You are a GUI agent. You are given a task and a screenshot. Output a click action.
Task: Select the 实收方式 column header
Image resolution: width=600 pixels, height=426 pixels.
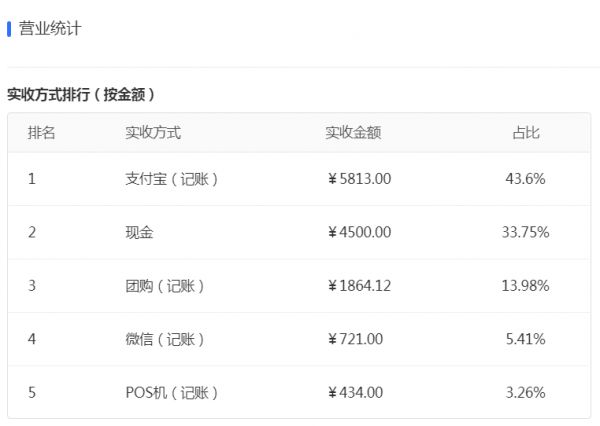tap(153, 132)
